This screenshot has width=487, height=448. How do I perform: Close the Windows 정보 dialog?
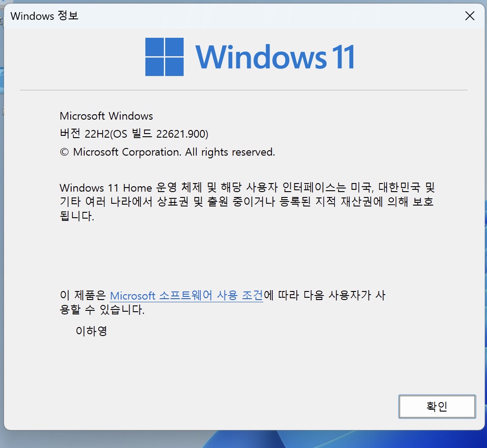[x=469, y=16]
